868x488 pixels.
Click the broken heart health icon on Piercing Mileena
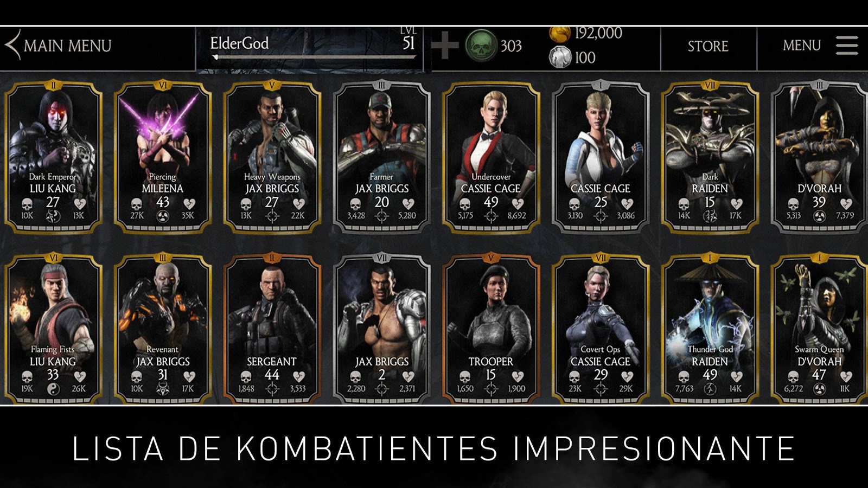(x=189, y=204)
